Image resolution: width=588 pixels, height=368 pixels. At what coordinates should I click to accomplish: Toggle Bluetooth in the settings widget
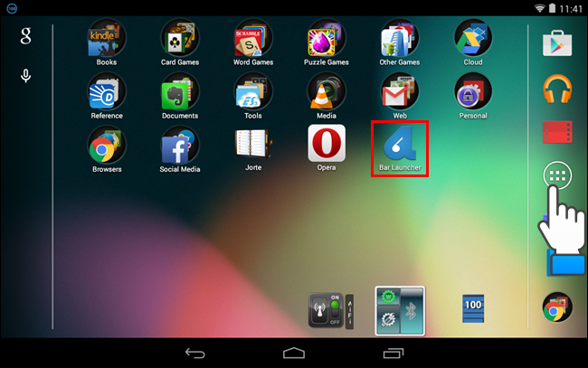coord(412,311)
